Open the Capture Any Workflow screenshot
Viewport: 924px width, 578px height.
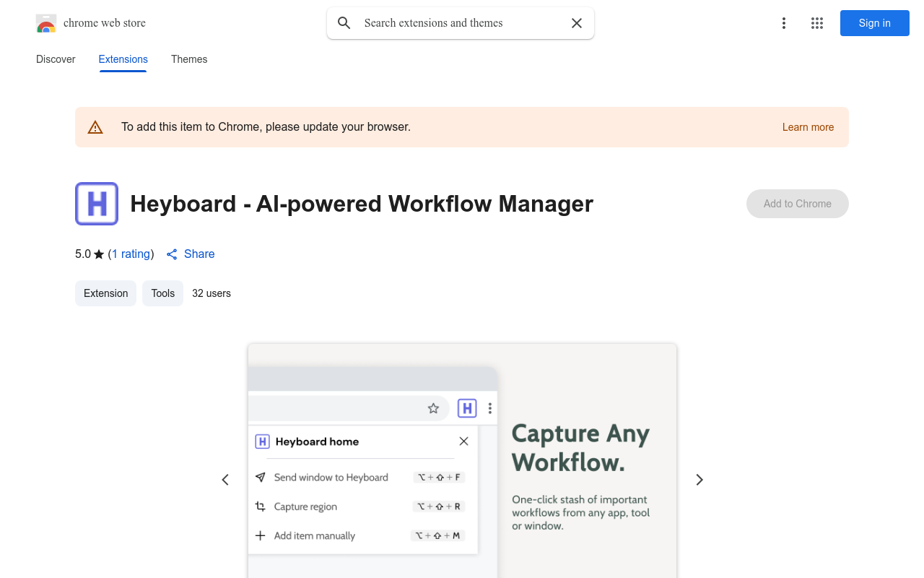(462, 461)
